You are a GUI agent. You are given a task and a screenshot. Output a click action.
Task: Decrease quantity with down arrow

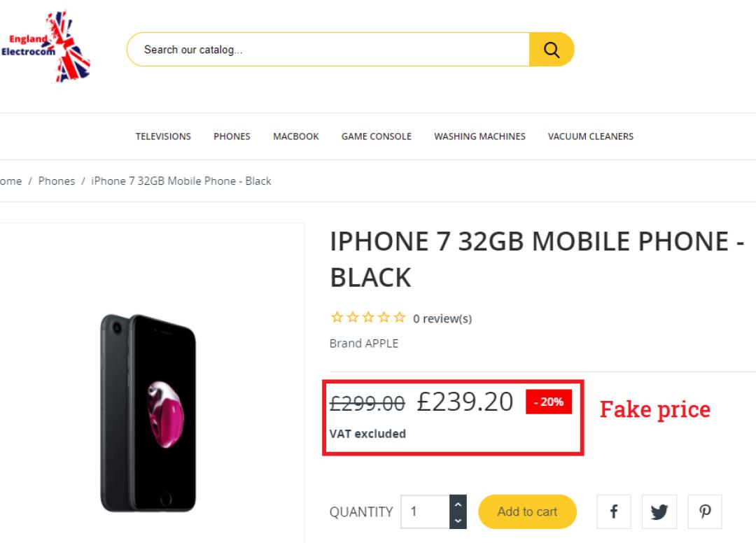click(x=458, y=521)
